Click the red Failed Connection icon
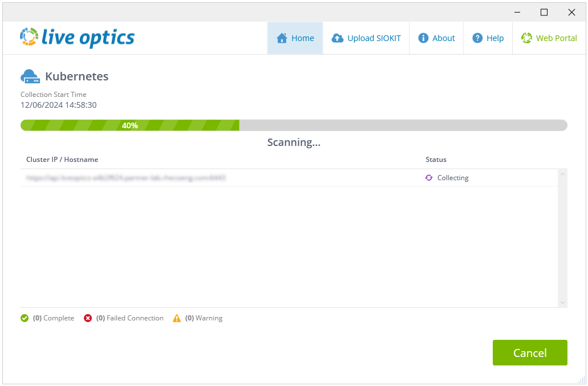Screen dimensions: 588x386 coord(88,318)
